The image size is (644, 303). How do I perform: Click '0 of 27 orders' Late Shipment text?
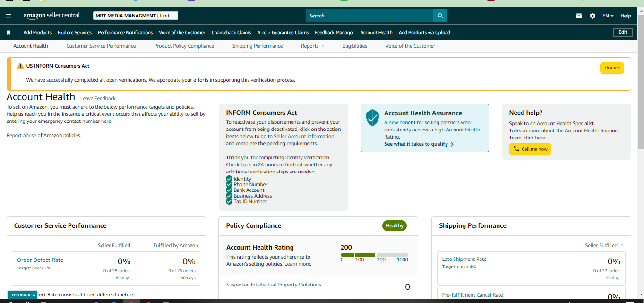point(607,271)
